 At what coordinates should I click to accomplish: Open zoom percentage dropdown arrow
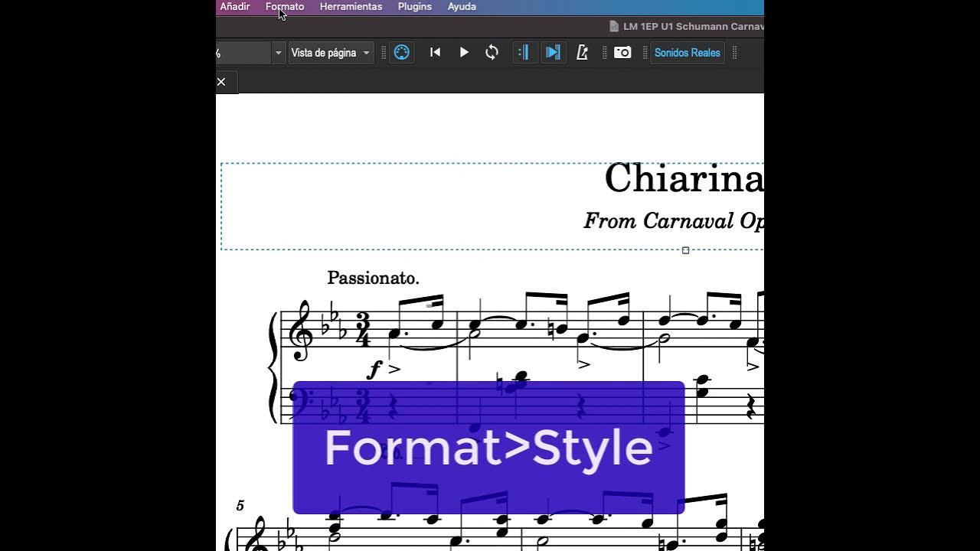pyautogui.click(x=278, y=53)
